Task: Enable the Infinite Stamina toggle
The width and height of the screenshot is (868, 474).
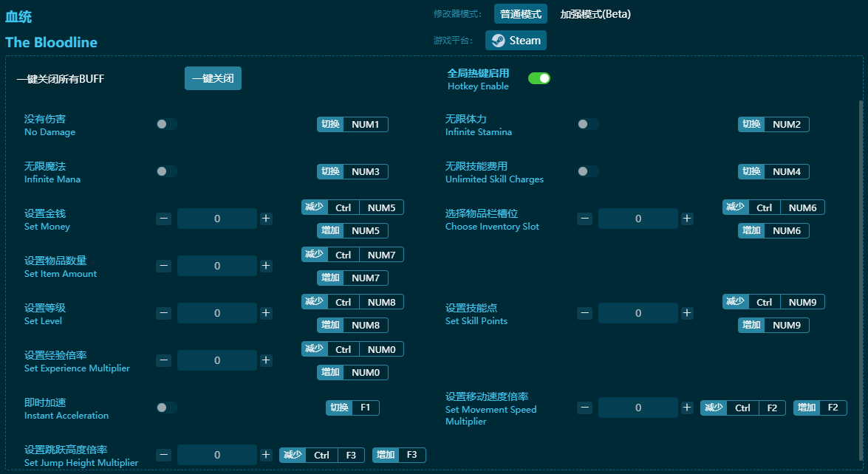Action: [x=587, y=124]
